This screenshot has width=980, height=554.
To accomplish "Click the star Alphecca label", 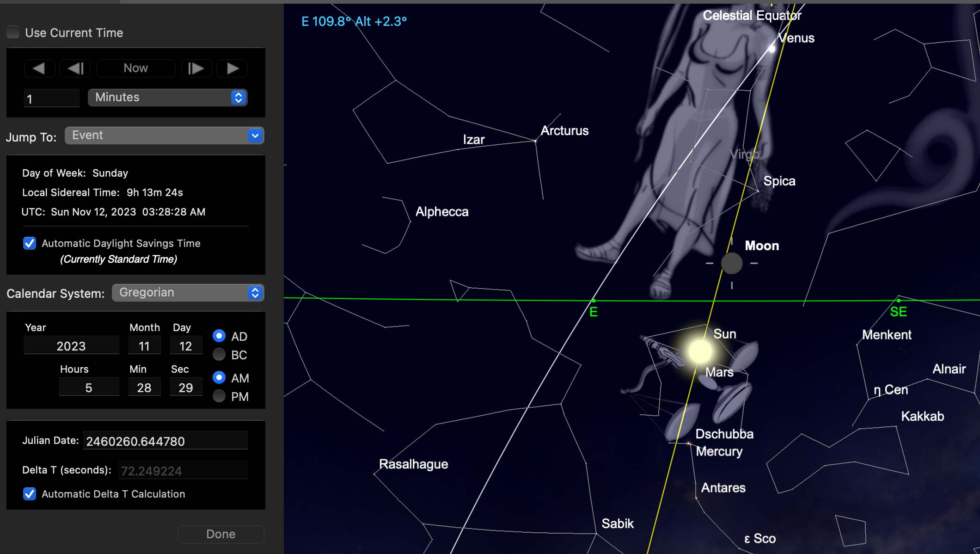I will (x=442, y=212).
